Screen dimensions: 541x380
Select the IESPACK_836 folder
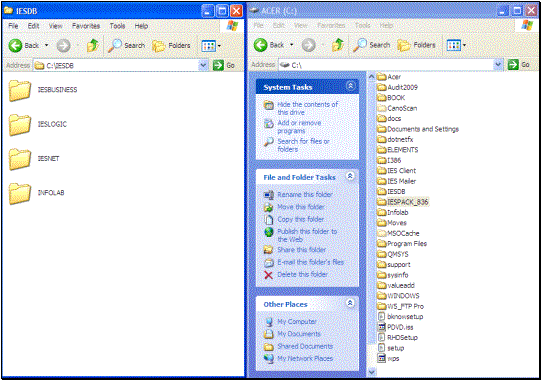point(402,202)
